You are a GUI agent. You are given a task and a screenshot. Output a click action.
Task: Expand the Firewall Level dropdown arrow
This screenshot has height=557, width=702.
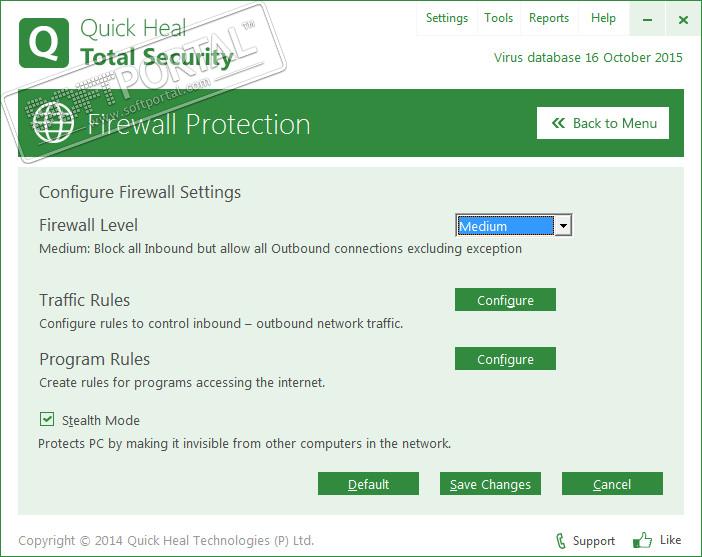click(x=563, y=226)
